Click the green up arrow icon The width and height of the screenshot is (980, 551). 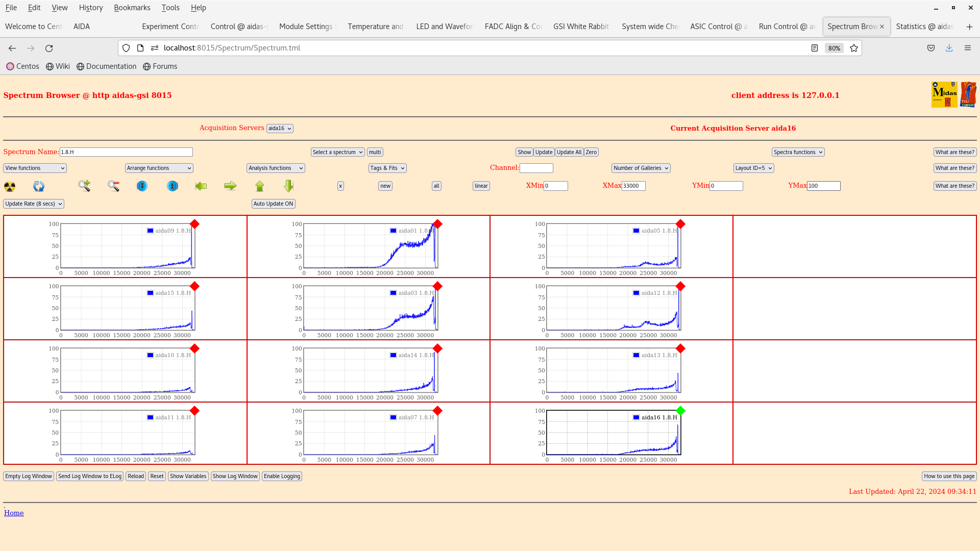pyautogui.click(x=260, y=186)
